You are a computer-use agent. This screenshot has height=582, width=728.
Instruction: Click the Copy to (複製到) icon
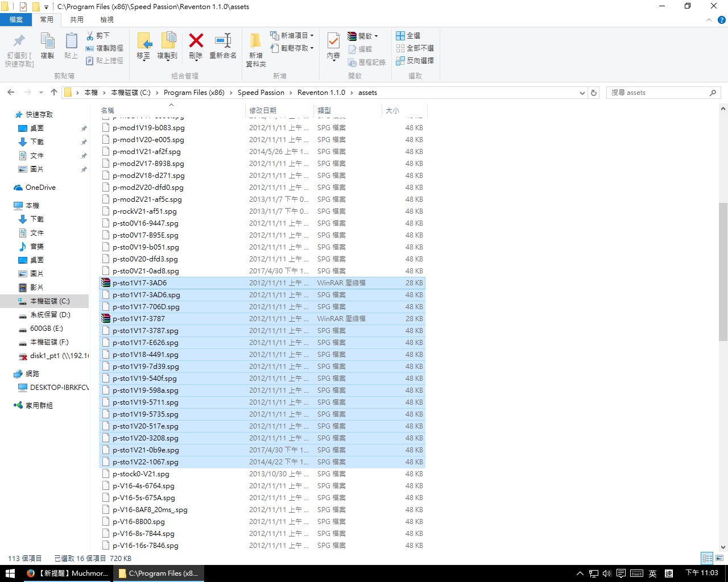168,41
